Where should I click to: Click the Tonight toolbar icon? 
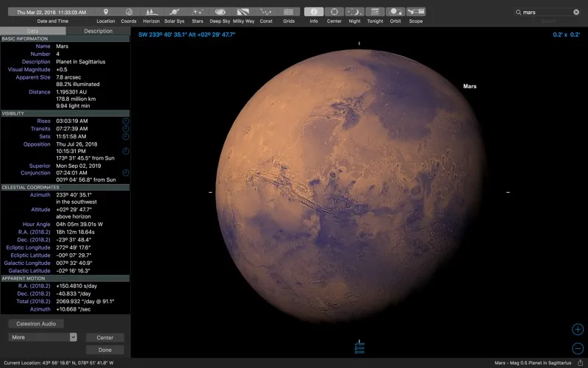coord(375,13)
